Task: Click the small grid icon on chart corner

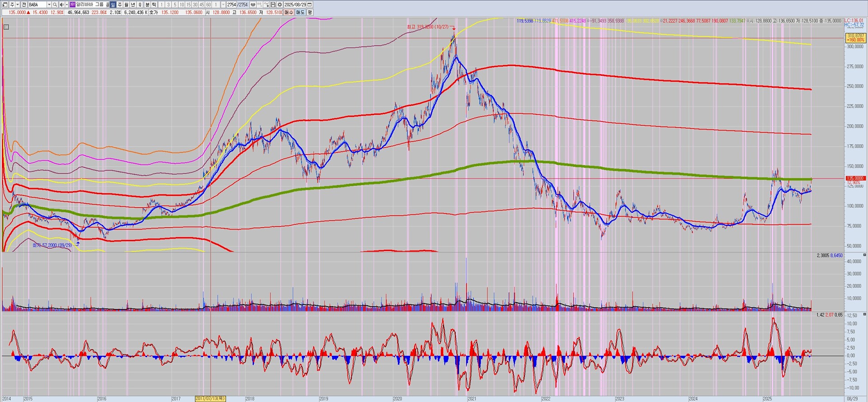Action: pos(6,27)
